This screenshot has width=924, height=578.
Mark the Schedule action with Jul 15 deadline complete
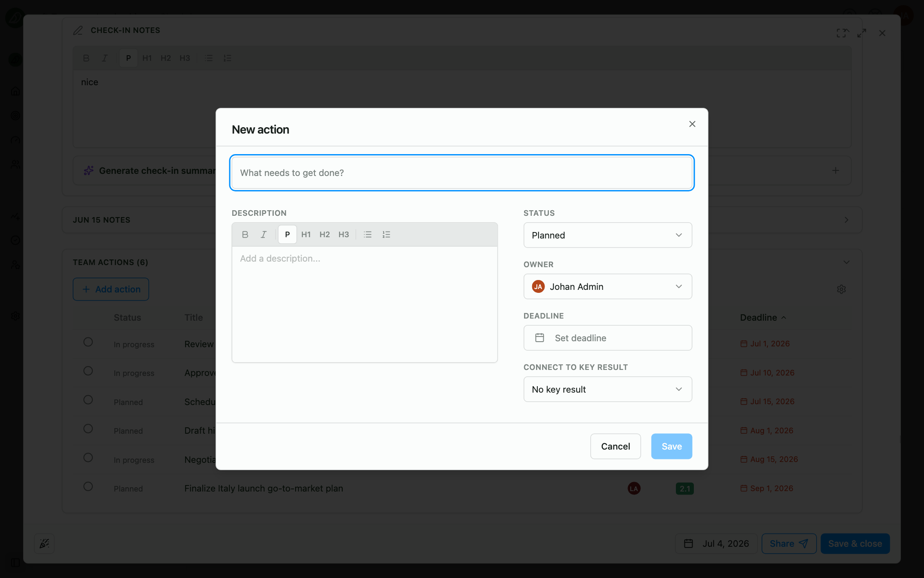pos(88,400)
